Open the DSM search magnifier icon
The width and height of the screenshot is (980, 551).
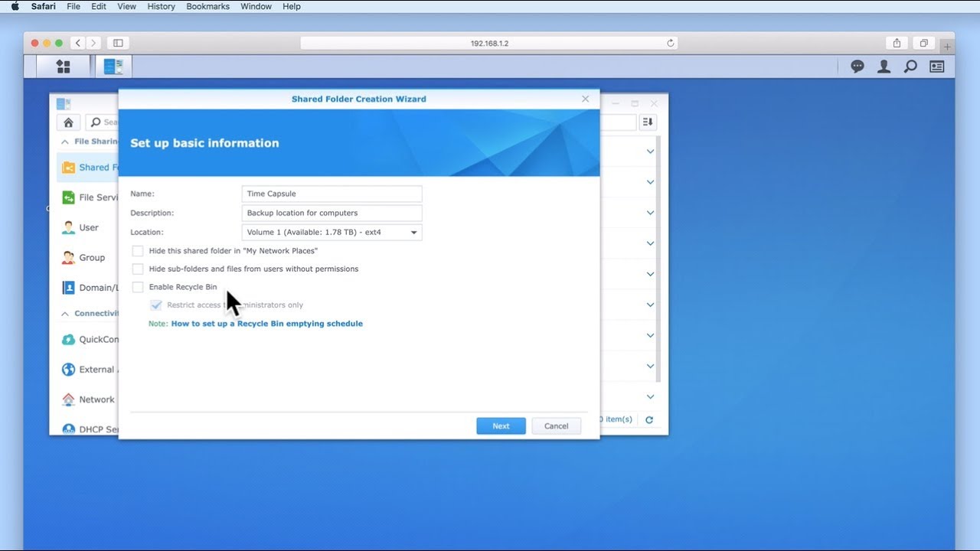pos(910,67)
